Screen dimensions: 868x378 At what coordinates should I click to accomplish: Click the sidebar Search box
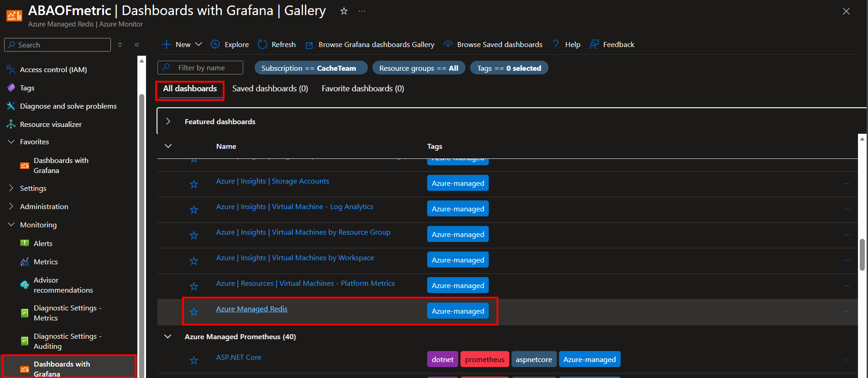tap(58, 45)
